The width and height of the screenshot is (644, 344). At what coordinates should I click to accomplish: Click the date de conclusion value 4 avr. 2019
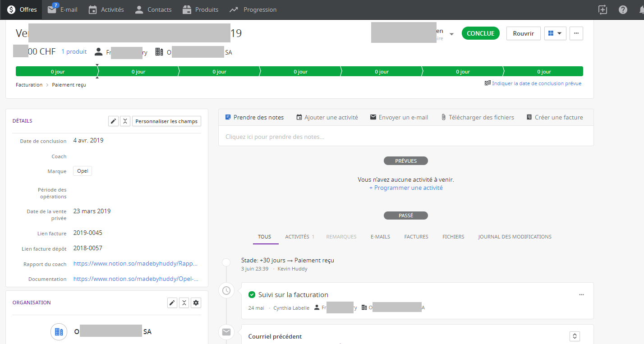[88, 140]
